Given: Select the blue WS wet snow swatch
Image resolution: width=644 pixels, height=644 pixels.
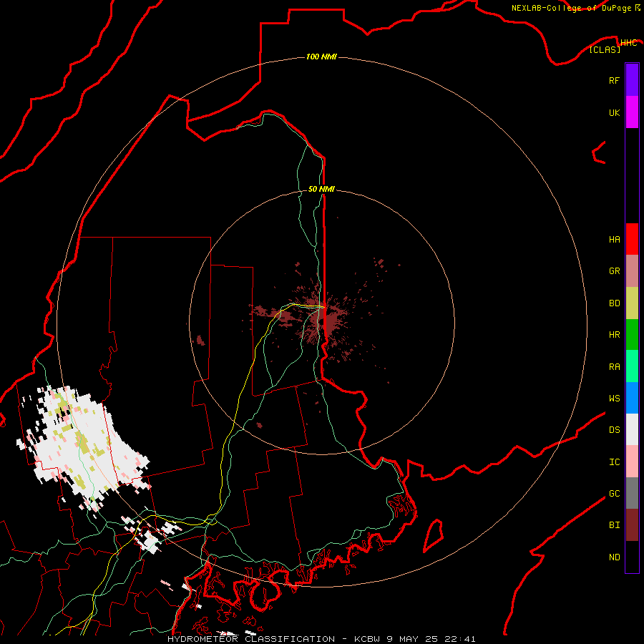Looking at the screenshot, I should coord(632,398).
